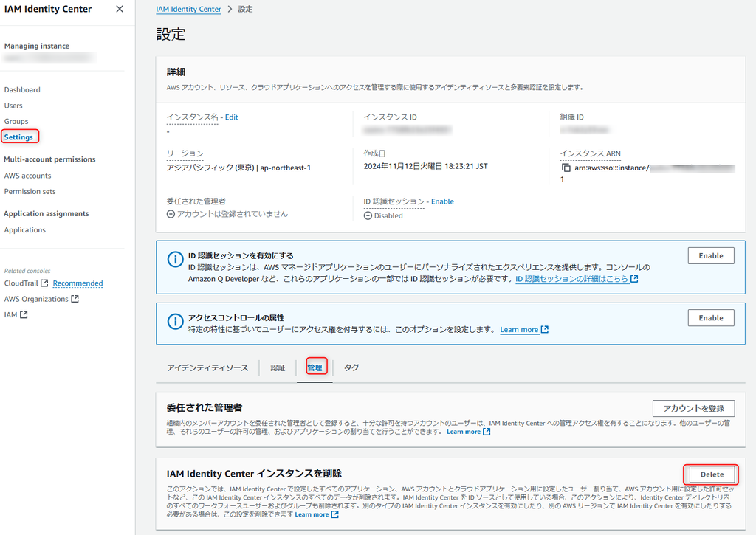Open Learn more in 委任された管理者 section
756x535 pixels.
coord(464,432)
